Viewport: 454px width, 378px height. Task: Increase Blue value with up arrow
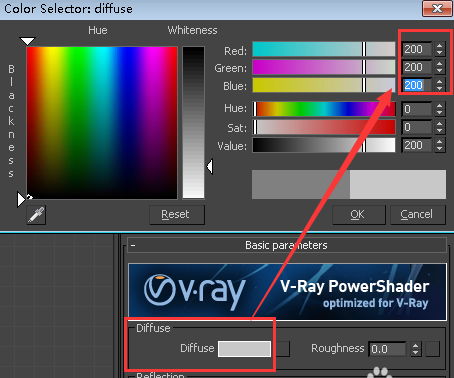click(x=440, y=82)
